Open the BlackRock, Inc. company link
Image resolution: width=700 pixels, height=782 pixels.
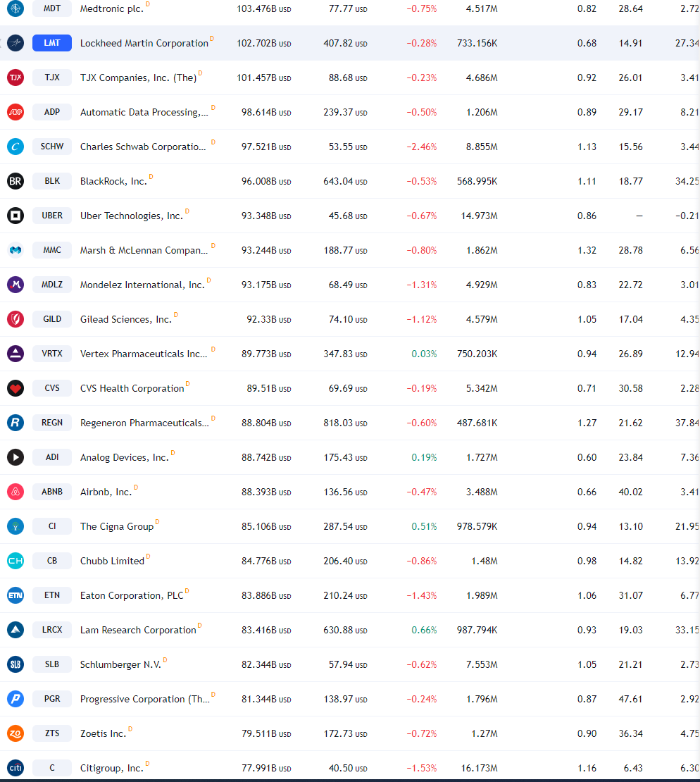(x=113, y=182)
